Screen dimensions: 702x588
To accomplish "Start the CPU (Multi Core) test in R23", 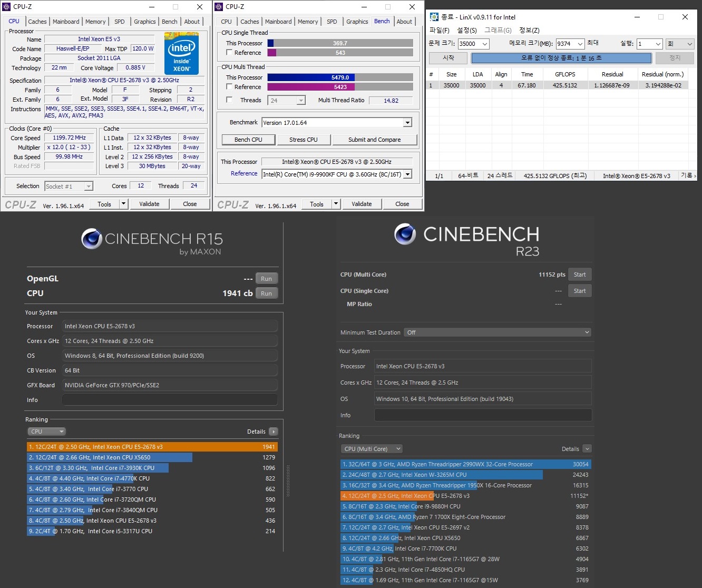I will pos(580,275).
